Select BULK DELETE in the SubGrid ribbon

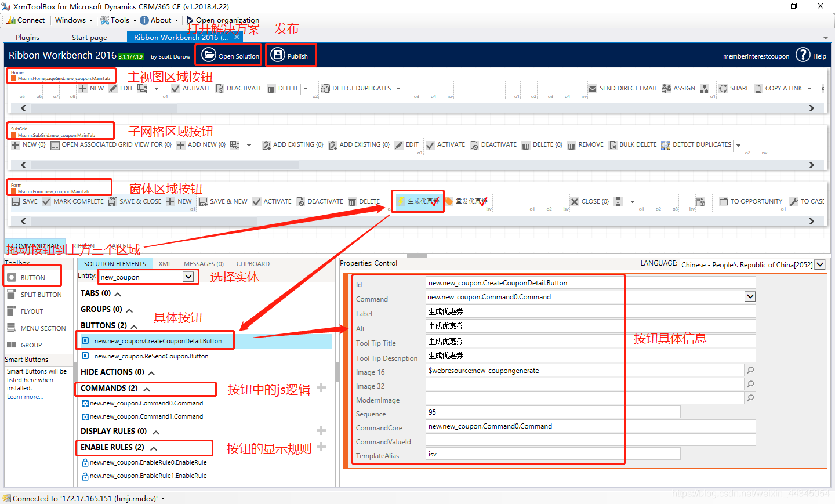click(x=633, y=145)
